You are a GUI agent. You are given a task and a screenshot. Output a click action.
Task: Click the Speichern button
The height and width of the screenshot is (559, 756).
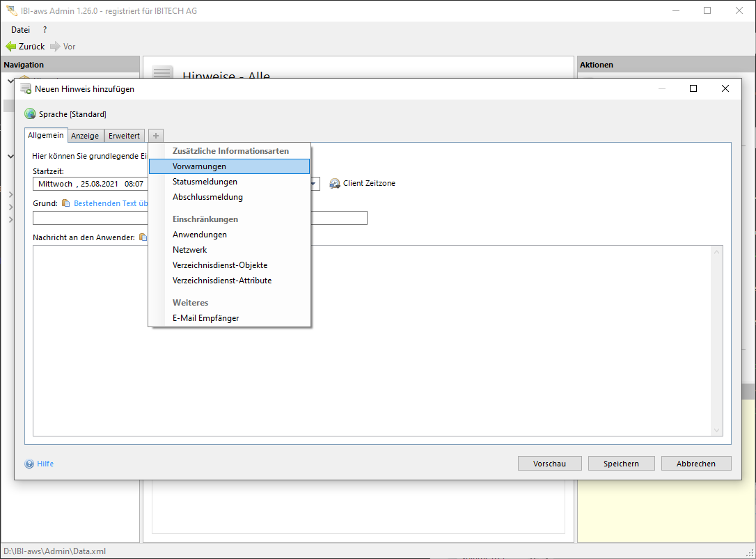click(621, 464)
